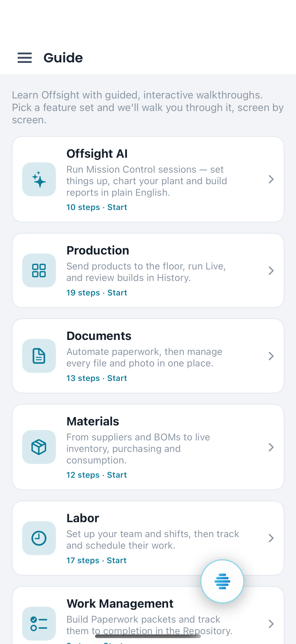The image size is (296, 644).
Task: Expand the Work Management guide chevron
Action: pyautogui.click(x=271, y=624)
